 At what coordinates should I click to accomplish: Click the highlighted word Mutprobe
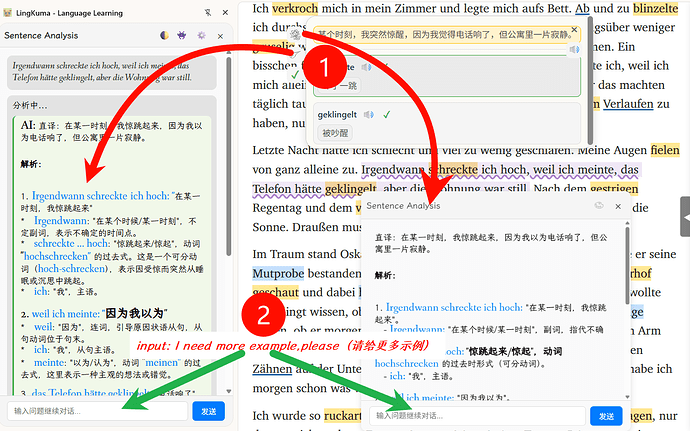(x=276, y=271)
